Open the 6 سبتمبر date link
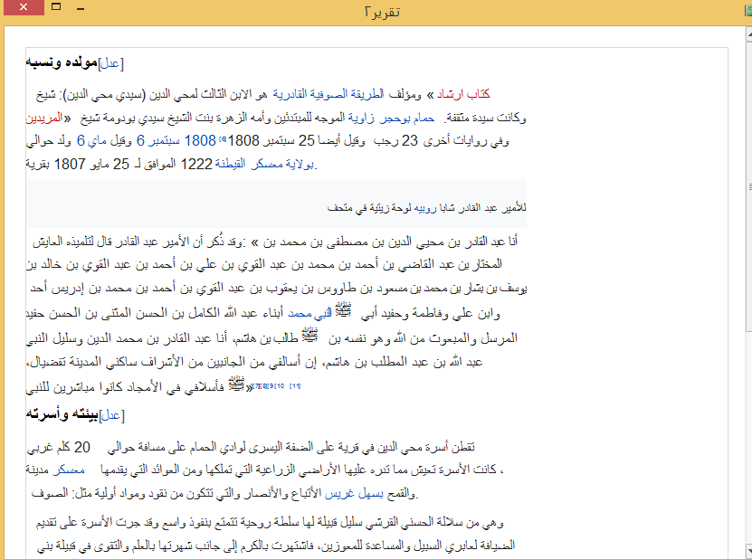The image size is (752, 560). click(x=158, y=140)
